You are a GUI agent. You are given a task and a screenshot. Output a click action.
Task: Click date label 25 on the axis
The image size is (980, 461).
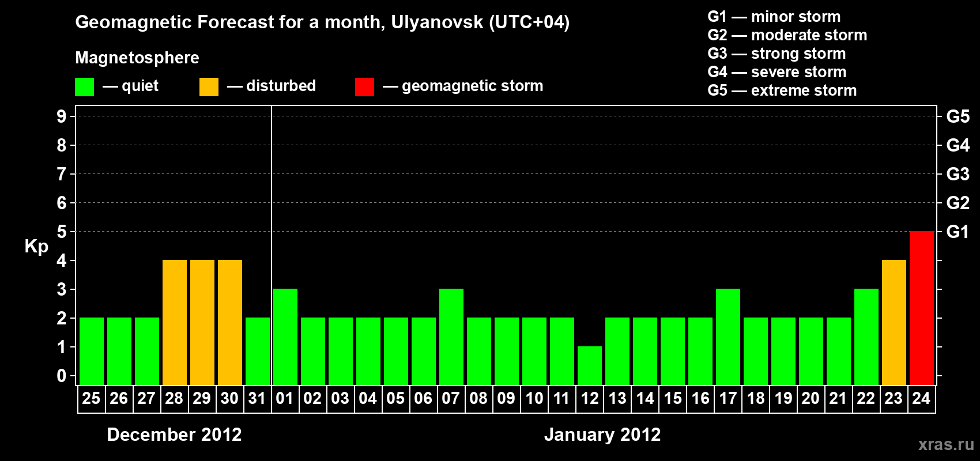tap(91, 398)
